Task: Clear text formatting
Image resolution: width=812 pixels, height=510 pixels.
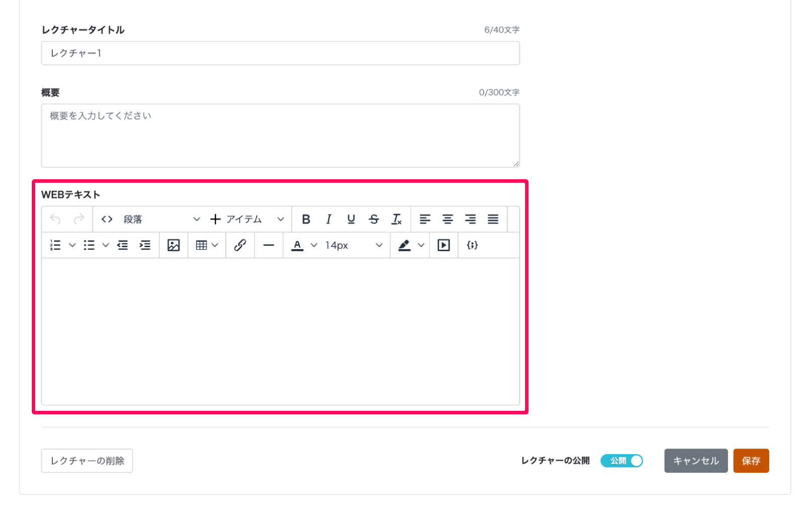Action: tap(397, 219)
